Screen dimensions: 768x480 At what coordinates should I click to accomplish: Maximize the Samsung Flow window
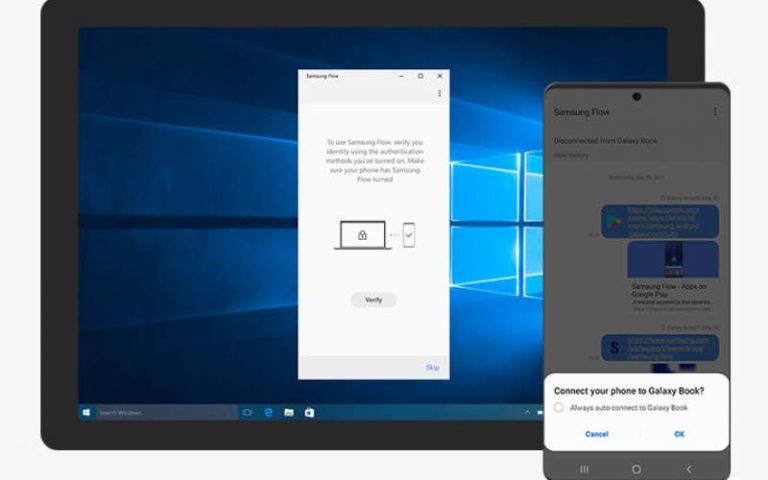click(x=420, y=76)
